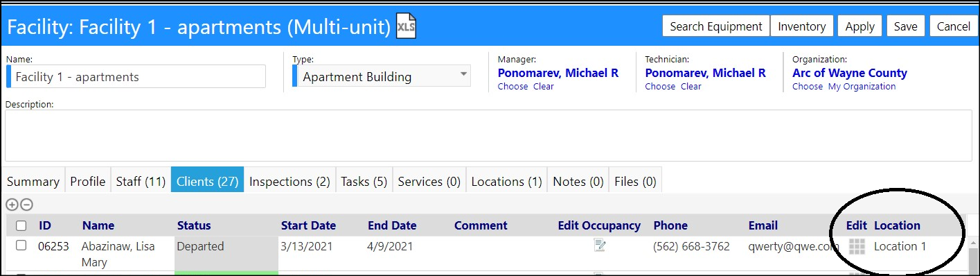Select the Tasks (5) tab
The image size is (980, 276).
click(364, 181)
